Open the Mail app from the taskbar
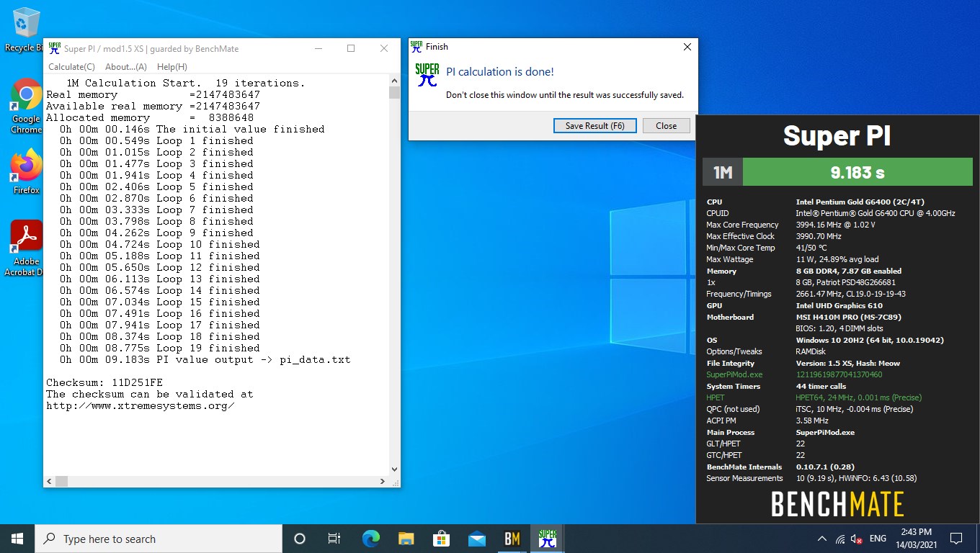 (476, 539)
